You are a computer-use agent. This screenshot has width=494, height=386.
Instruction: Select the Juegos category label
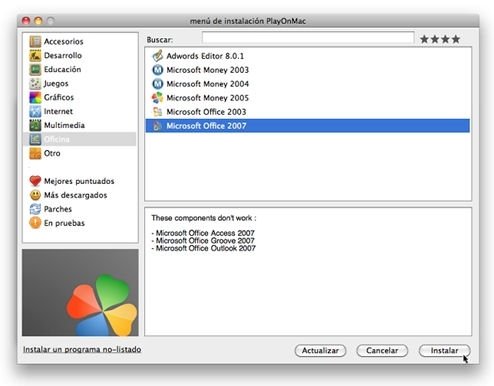(56, 83)
